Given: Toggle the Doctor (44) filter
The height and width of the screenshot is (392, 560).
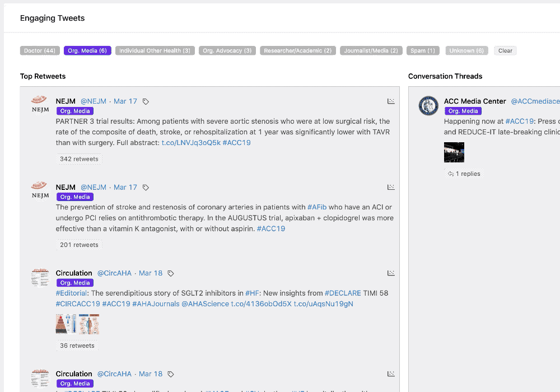Looking at the screenshot, I should coord(40,51).
